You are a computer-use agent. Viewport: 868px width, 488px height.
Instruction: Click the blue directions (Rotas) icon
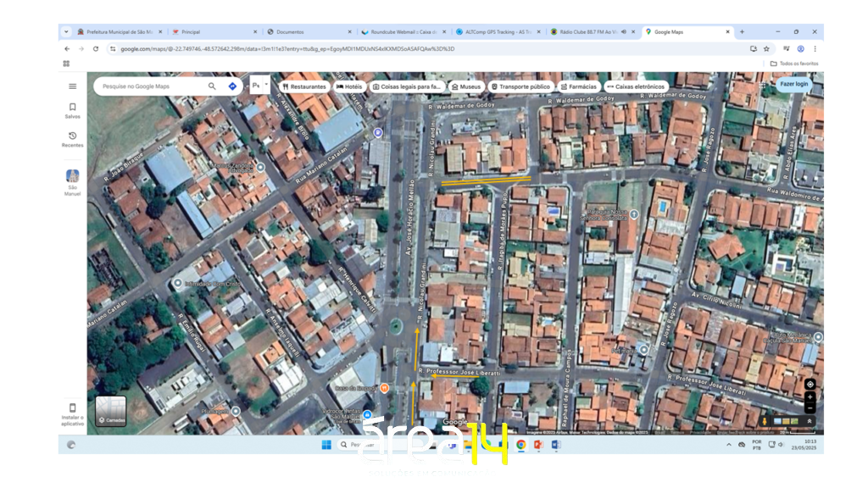[232, 86]
